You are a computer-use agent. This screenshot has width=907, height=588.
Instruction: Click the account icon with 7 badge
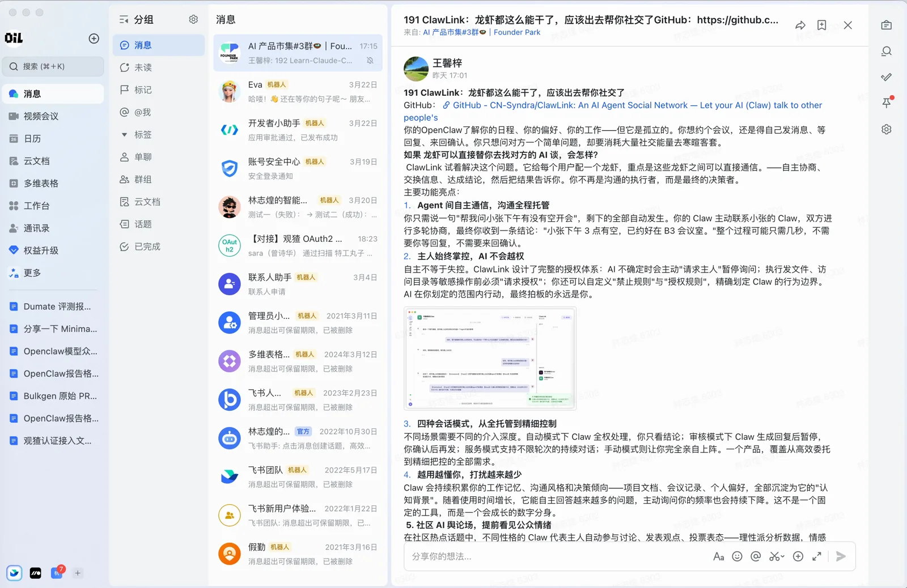coord(57,572)
